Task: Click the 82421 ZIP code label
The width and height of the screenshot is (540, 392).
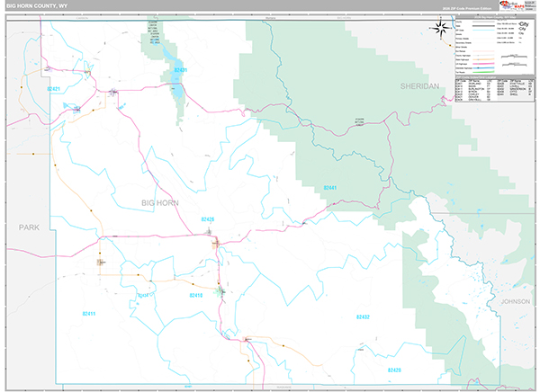Action: tap(54, 89)
